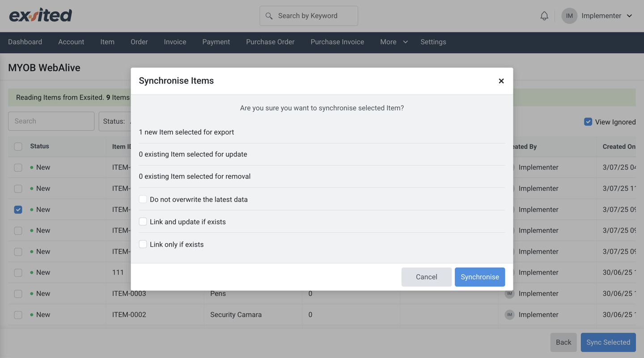This screenshot has width=644, height=358.
Task: Click IM avatar in ITEM-0002 row
Action: pos(509,315)
